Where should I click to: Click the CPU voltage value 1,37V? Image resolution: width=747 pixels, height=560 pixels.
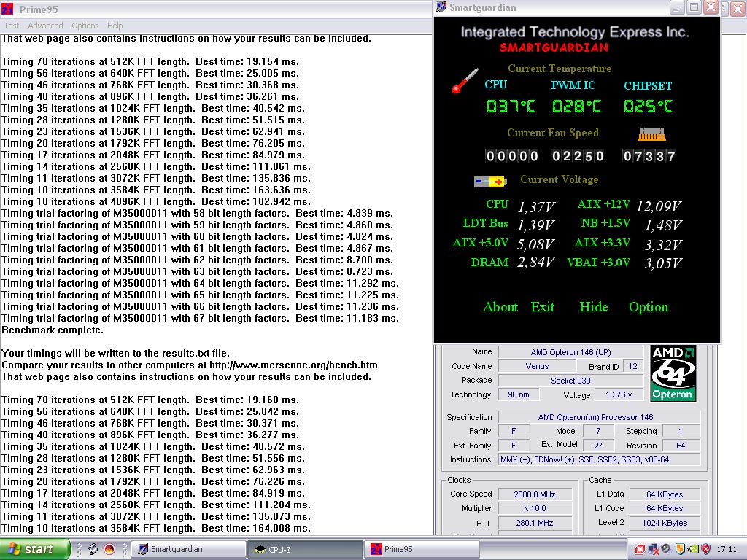click(536, 206)
